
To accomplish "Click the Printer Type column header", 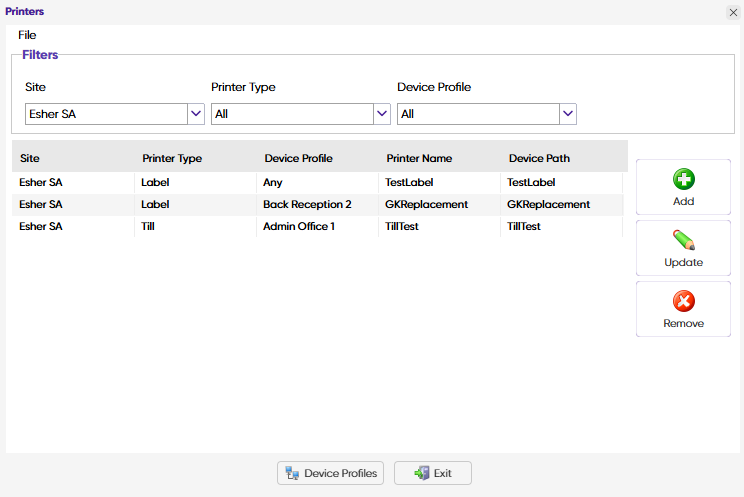I will [172, 158].
